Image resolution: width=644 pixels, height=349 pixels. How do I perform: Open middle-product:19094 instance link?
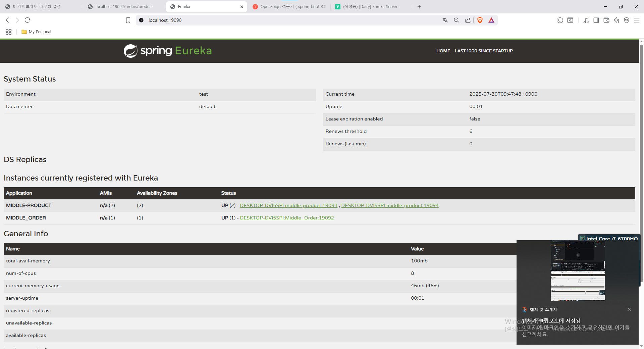click(390, 205)
